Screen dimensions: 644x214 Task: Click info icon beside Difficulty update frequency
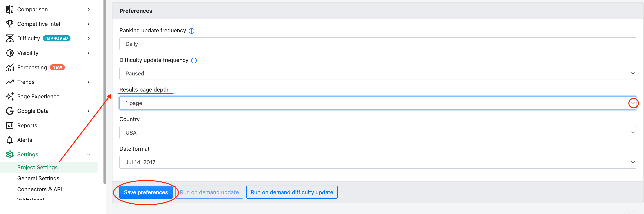click(x=194, y=61)
